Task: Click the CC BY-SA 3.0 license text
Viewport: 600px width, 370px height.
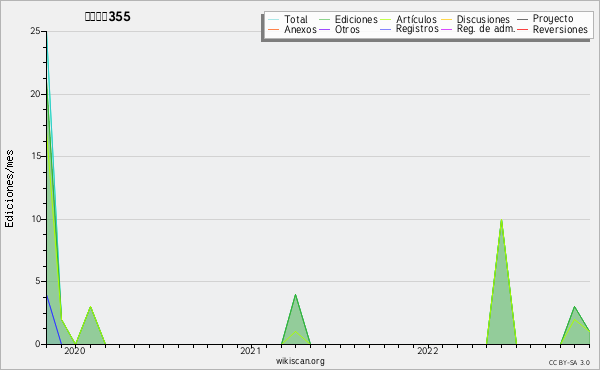Action: (569, 362)
